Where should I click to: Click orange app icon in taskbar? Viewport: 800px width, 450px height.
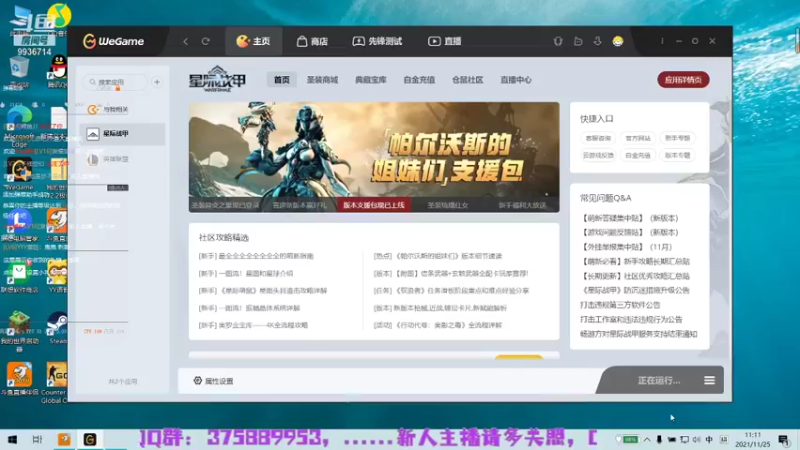(64, 439)
